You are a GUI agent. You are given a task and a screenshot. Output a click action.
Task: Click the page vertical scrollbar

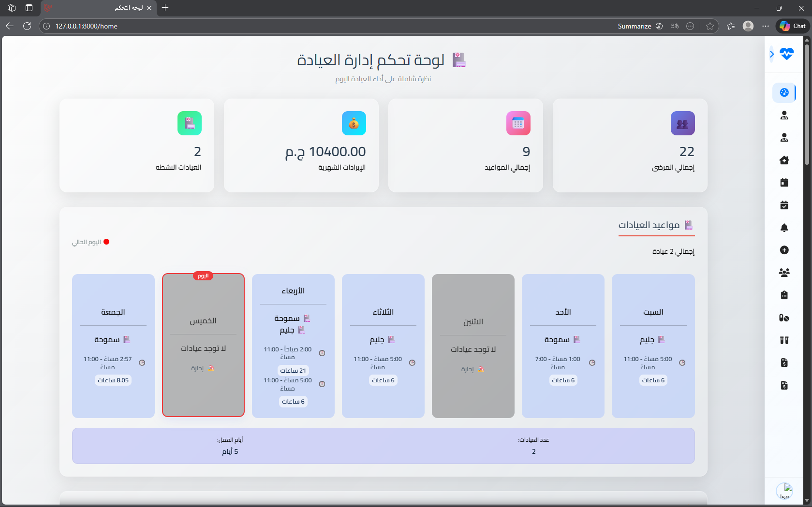pos(807,242)
